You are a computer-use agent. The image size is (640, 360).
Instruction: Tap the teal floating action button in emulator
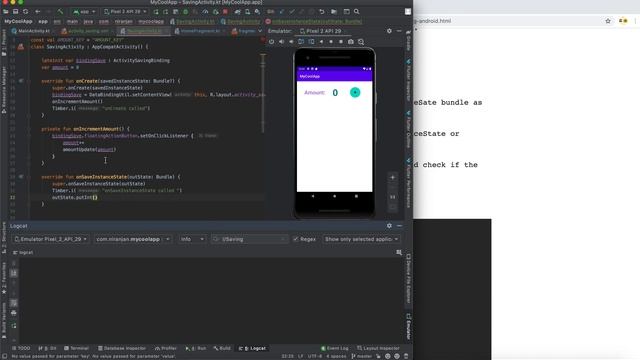355,93
